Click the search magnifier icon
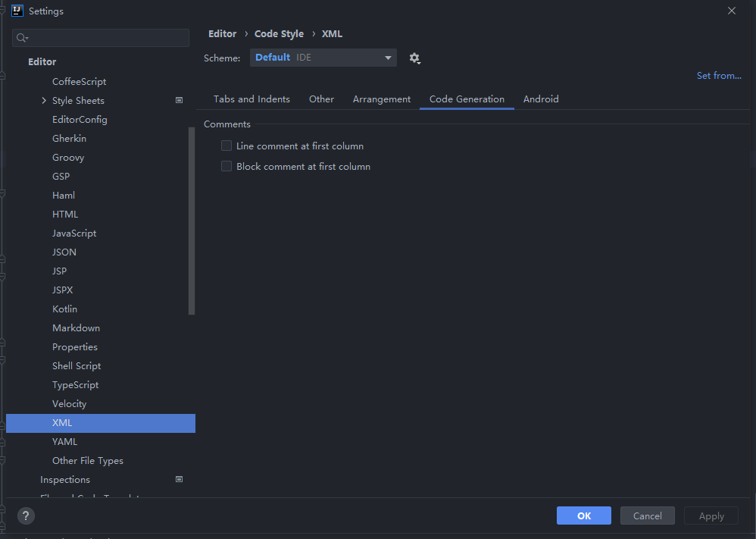The height and width of the screenshot is (539, 756). coord(22,38)
